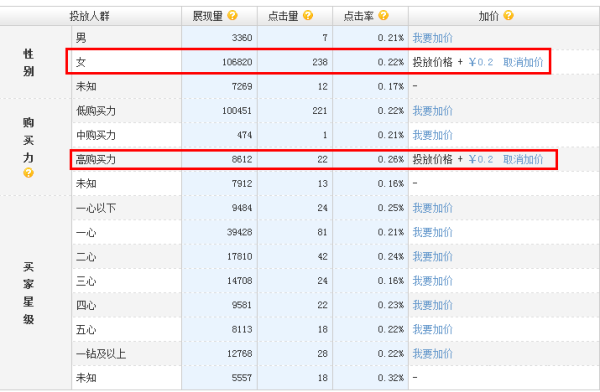Click impressions value 12768
This screenshot has width=600, height=392.
click(240, 354)
